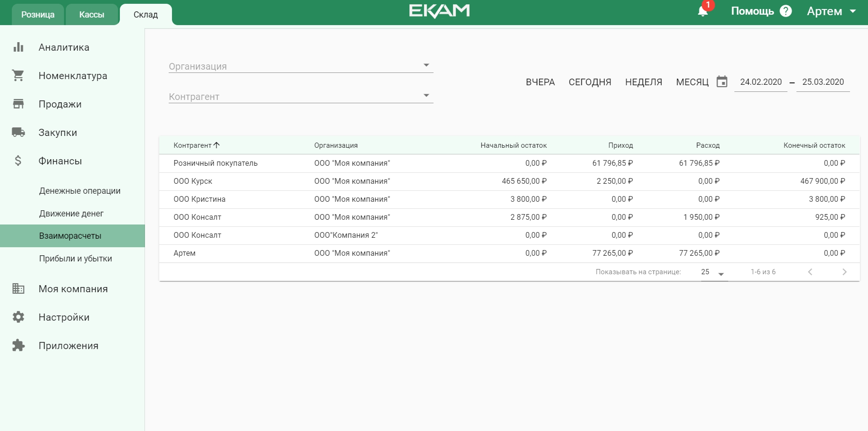Open Движение денег submenu item
This screenshot has width=868, height=431.
pyautogui.click(x=71, y=214)
